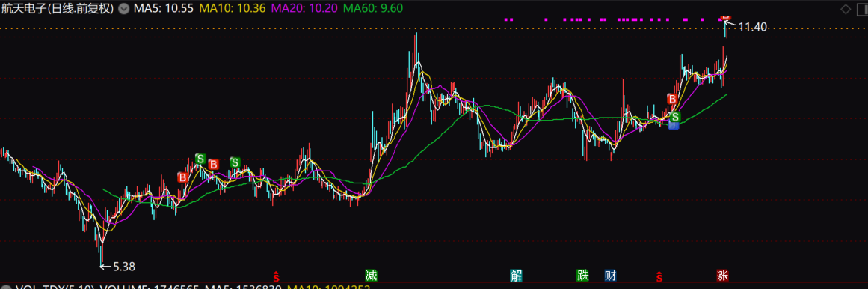Toggle the green MA60 indicator label

[373, 8]
